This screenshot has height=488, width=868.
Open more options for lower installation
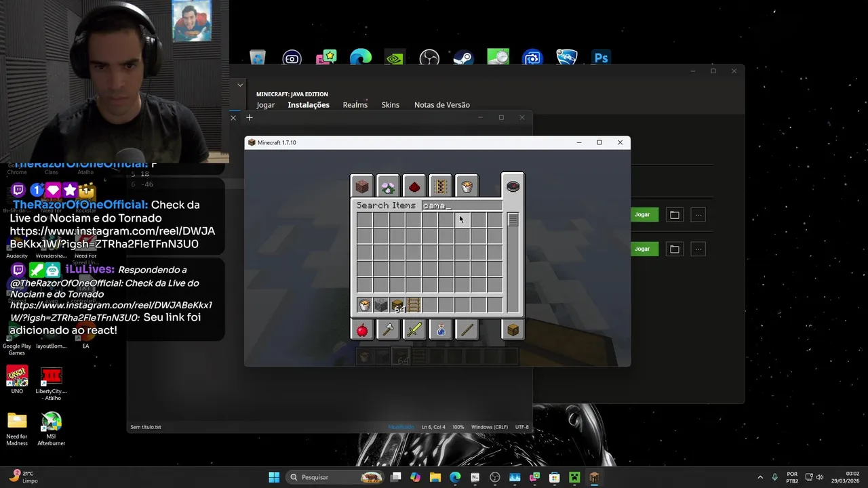pos(698,249)
